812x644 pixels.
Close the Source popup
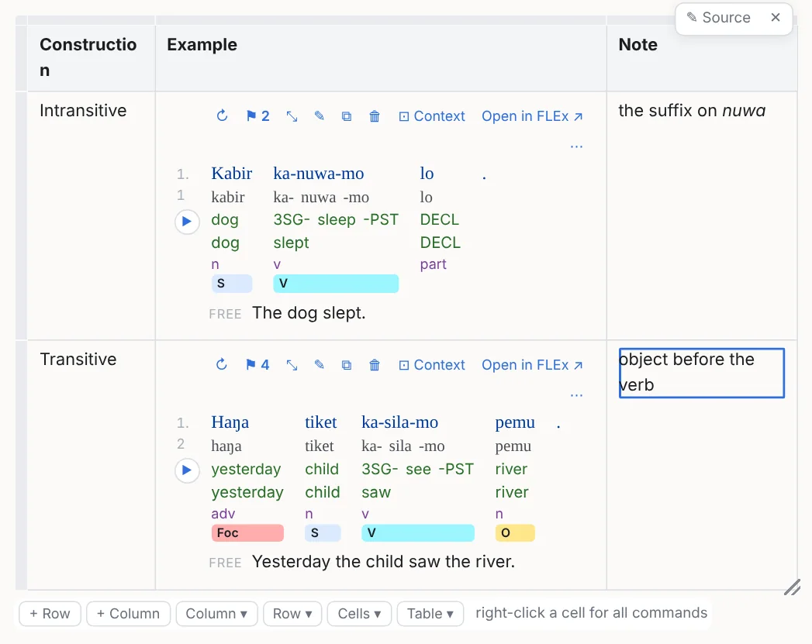tap(776, 18)
